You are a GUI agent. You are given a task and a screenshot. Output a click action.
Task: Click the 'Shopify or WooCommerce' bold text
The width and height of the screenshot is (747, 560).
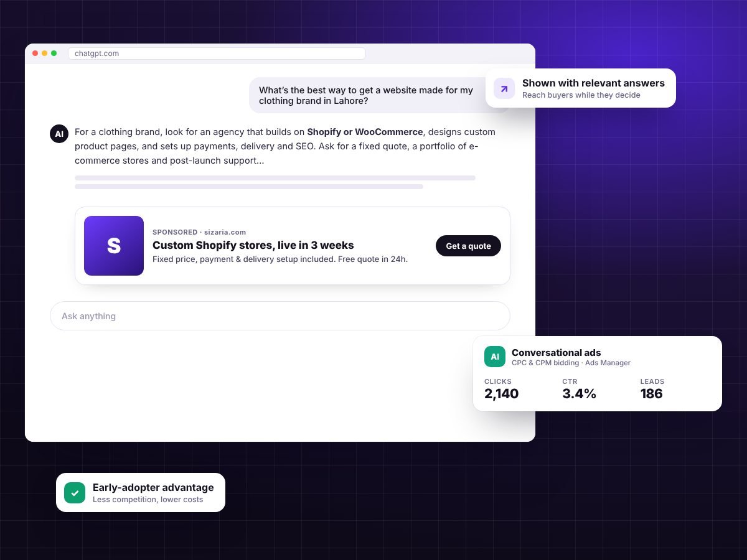click(365, 132)
